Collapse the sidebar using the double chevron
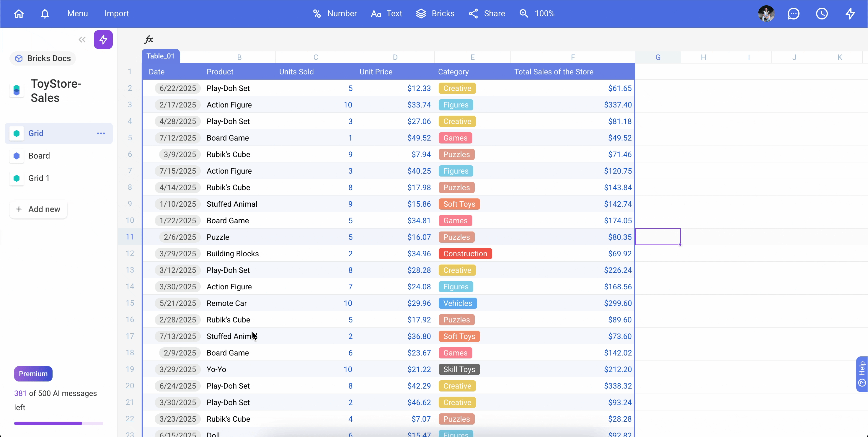 pyautogui.click(x=82, y=40)
